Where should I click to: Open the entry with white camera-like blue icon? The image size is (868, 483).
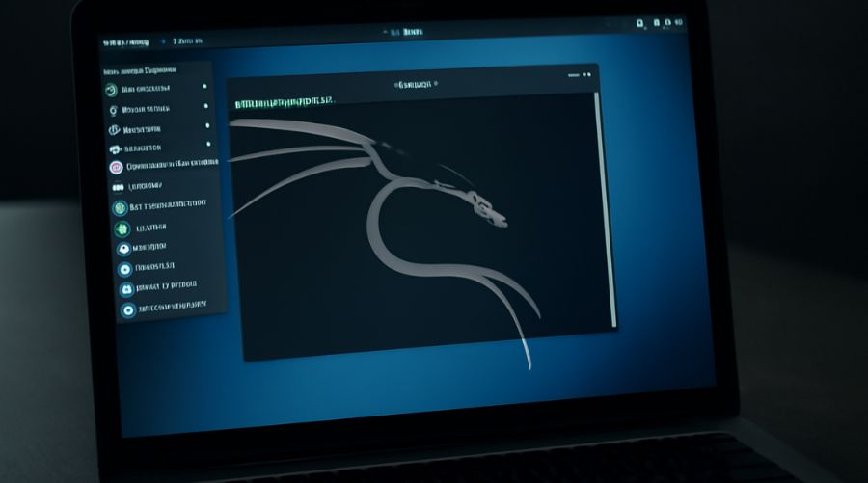pos(158,287)
